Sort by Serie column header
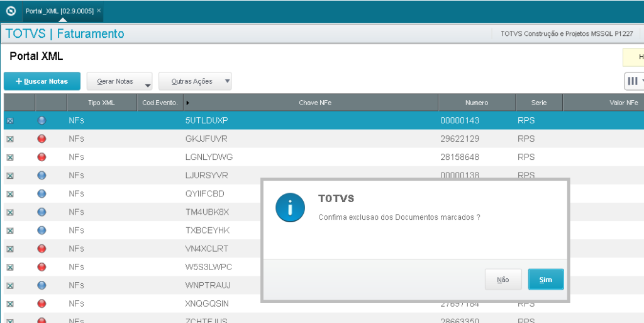This screenshot has height=323, width=644. [539, 103]
